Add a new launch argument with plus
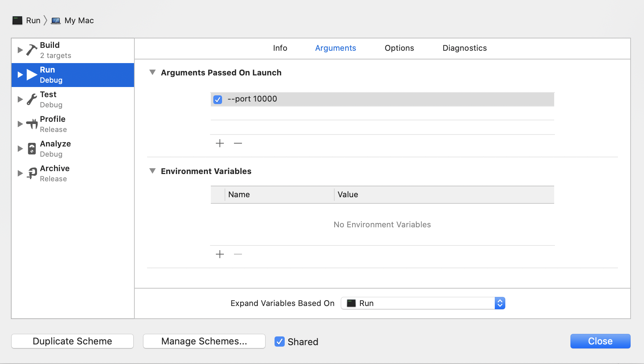This screenshot has height=364, width=644. click(x=220, y=144)
